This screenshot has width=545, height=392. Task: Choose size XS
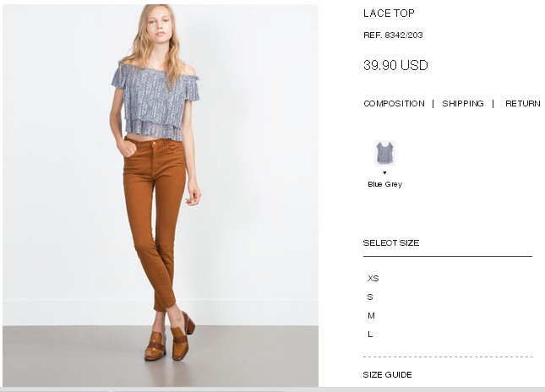pyautogui.click(x=373, y=278)
